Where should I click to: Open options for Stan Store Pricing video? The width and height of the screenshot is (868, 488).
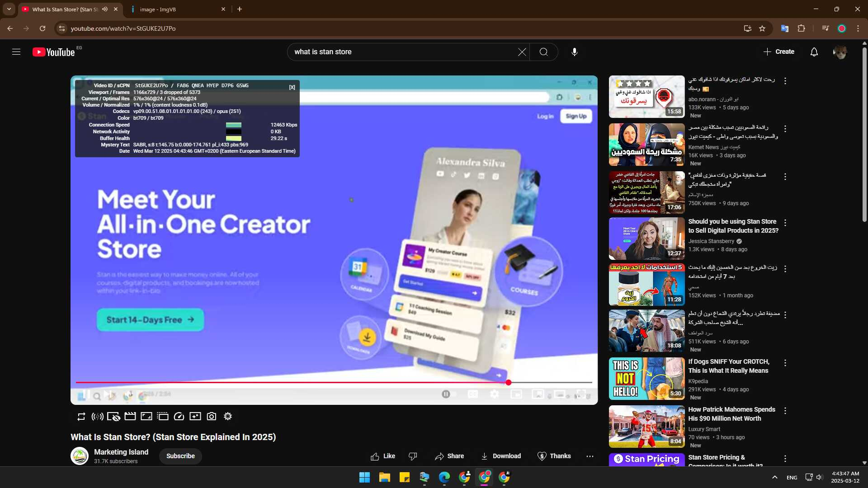pos(785,459)
